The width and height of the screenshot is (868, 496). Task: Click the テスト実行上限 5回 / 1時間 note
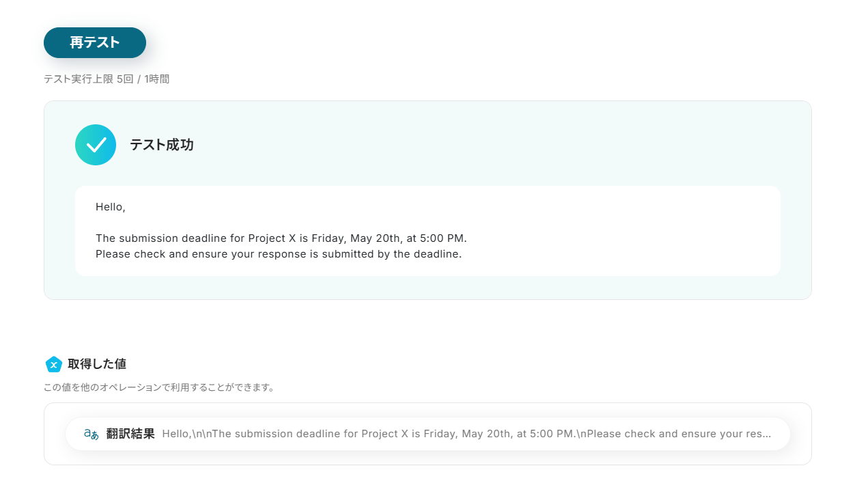click(107, 79)
